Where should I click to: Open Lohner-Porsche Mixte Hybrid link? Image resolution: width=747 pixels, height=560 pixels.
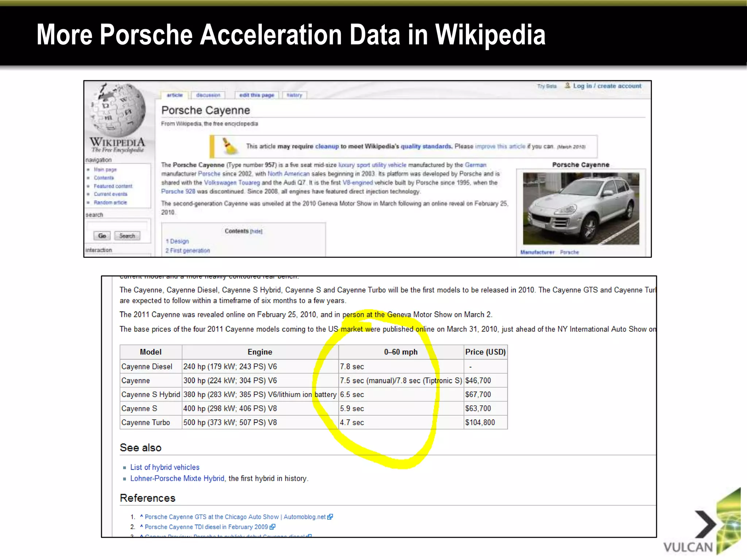(177, 478)
